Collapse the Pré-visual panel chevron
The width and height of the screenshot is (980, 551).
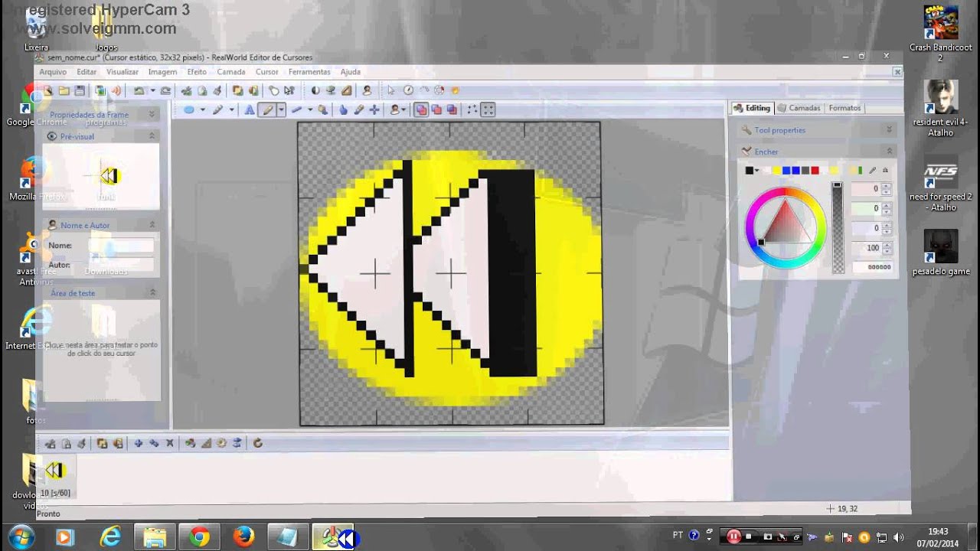tap(152, 136)
